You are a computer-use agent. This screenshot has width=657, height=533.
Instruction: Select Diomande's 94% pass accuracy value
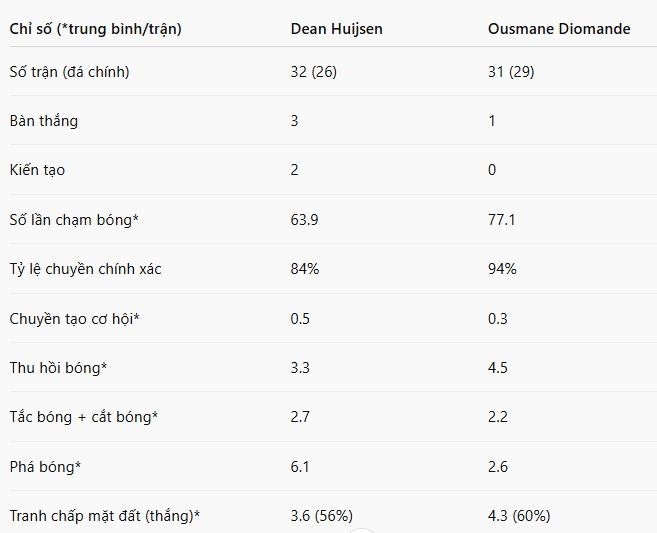coord(502,269)
